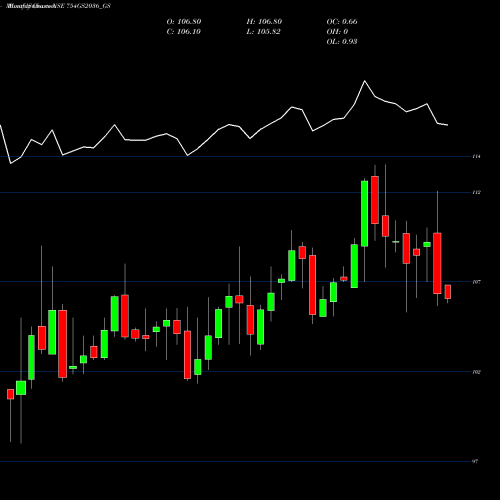Click the OH: 0 reading
The height and width of the screenshot is (500, 500).
337,32
